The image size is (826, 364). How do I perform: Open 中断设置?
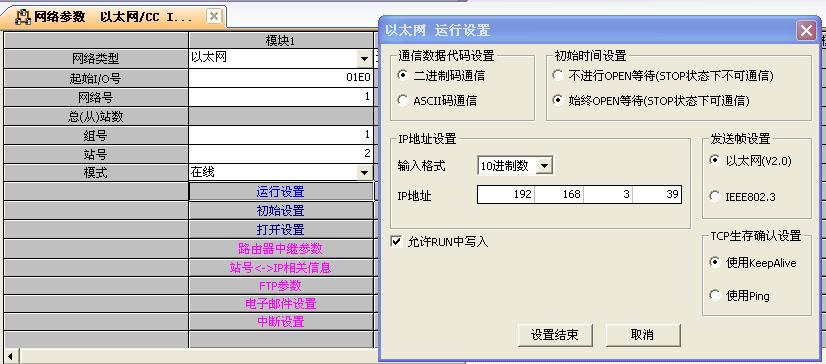(280, 321)
